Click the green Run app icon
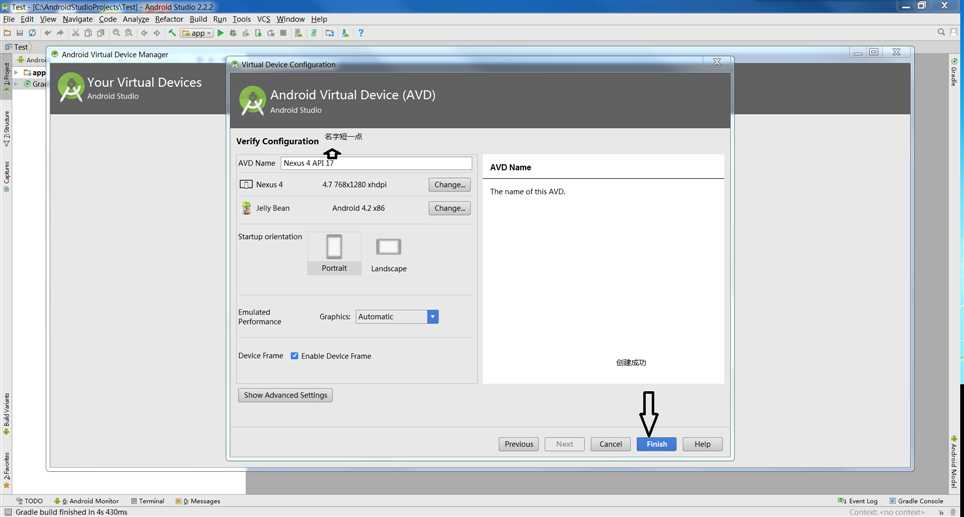Image resolution: width=964 pixels, height=517 pixels. pos(220,33)
